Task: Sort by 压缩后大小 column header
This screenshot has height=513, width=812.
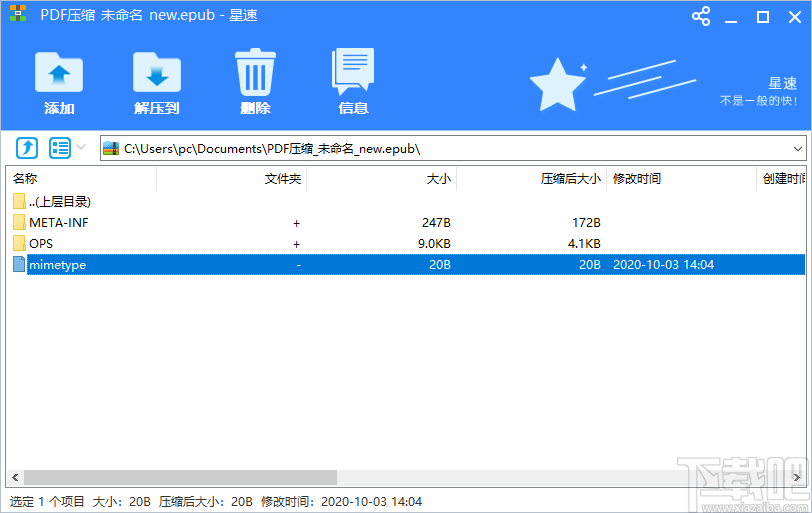Action: click(x=531, y=179)
